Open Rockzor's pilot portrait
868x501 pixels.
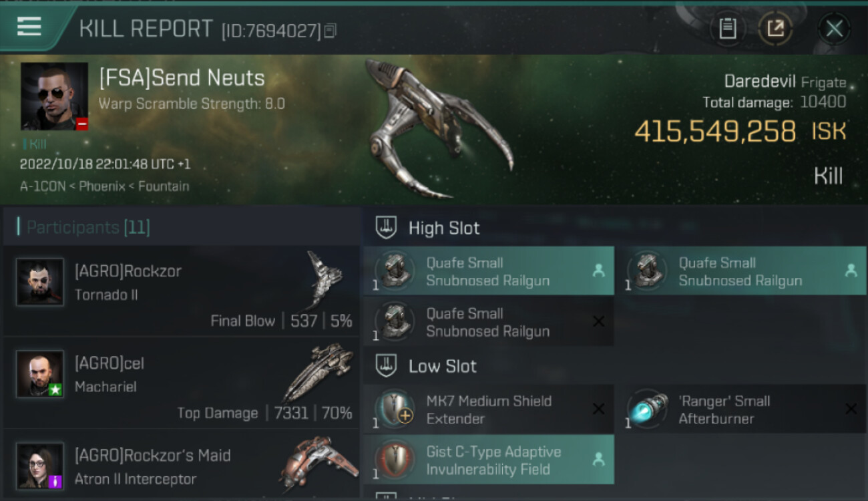point(40,282)
